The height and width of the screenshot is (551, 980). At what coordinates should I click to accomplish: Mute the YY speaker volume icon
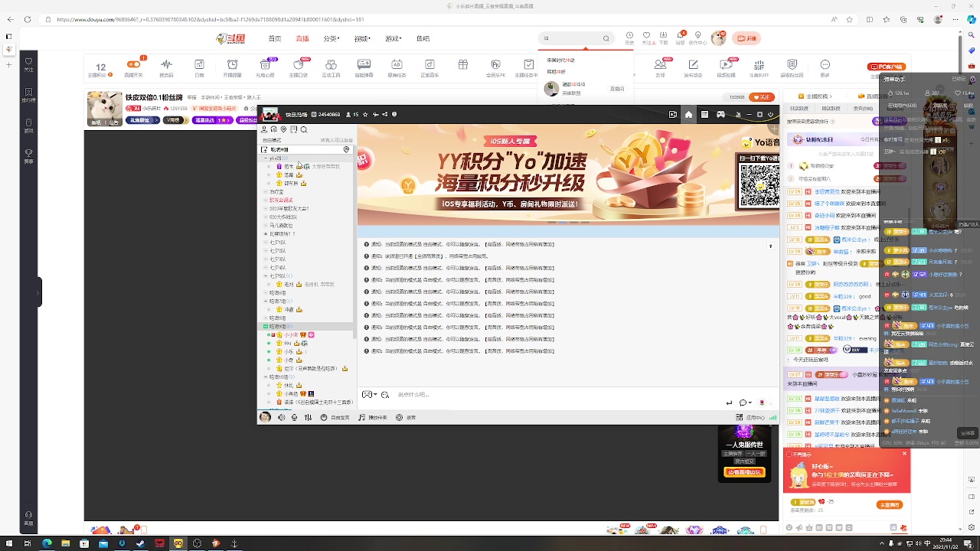pyautogui.click(x=281, y=417)
